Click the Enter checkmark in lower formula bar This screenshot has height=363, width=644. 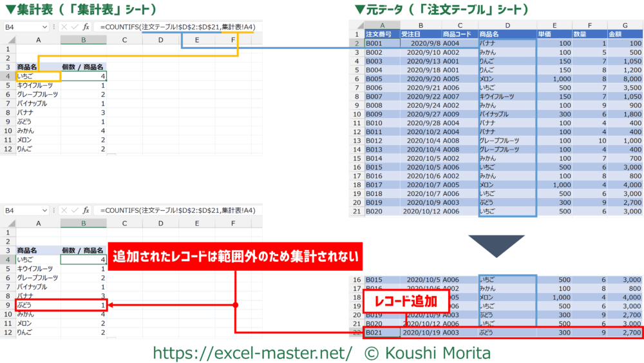tap(75, 211)
